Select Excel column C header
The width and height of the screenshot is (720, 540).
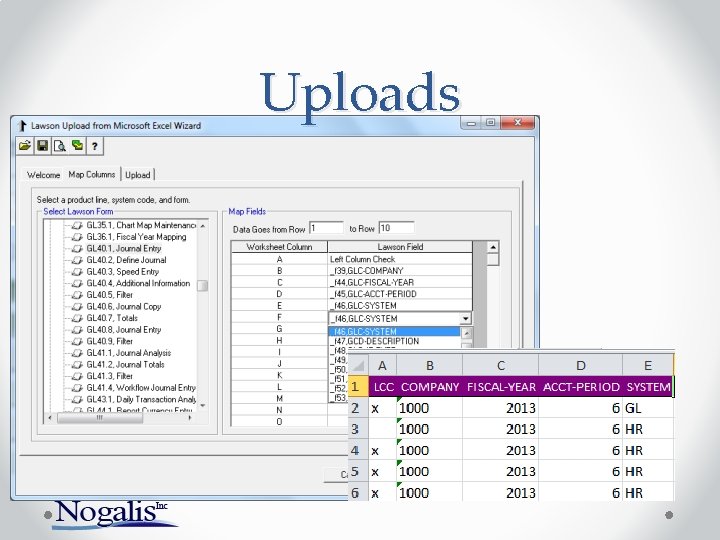501,366
